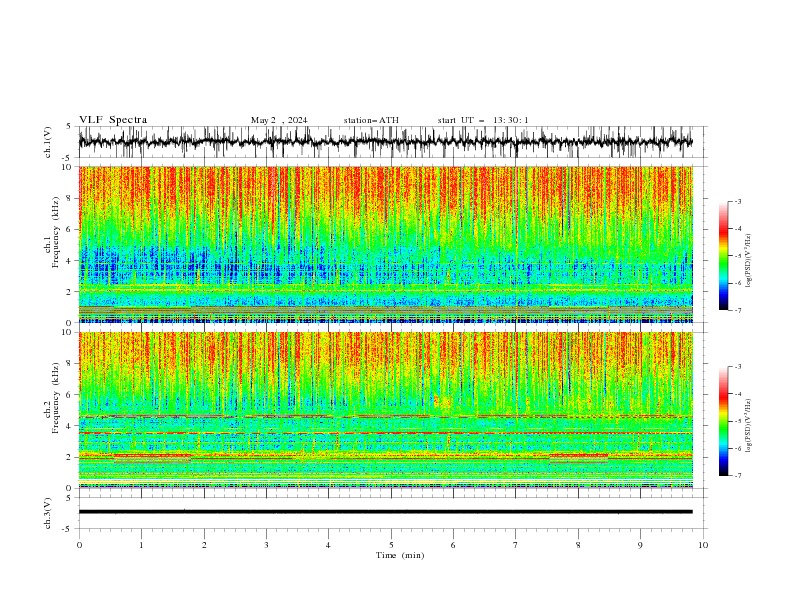
Task: Click the ch.1 spectrogram panel
Action: [x=385, y=244]
